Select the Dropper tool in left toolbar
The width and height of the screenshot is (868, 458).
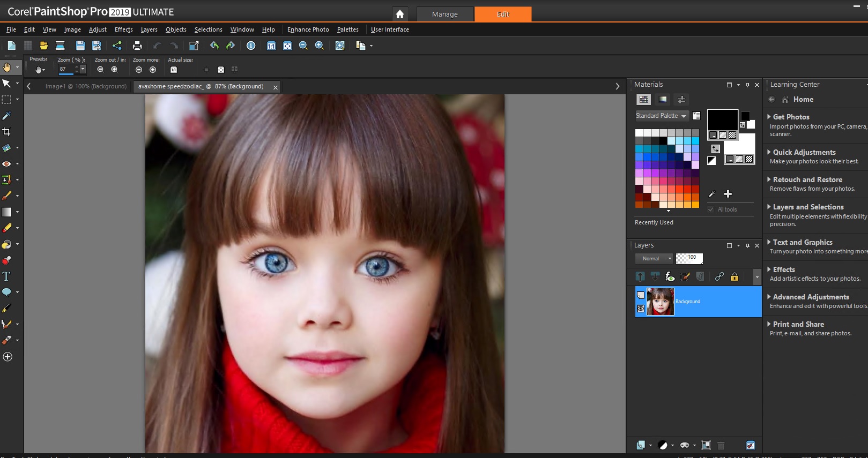7,116
